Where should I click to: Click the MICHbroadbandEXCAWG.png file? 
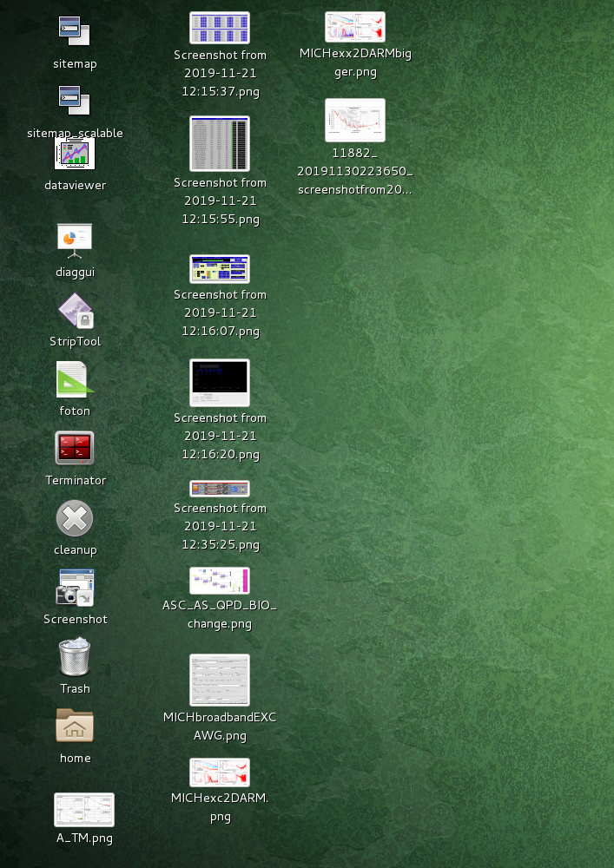(x=220, y=680)
